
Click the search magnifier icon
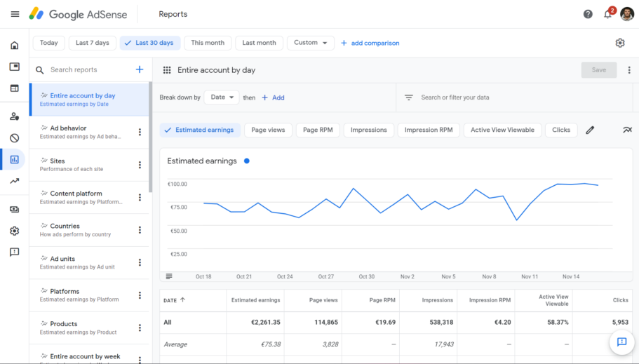39,70
